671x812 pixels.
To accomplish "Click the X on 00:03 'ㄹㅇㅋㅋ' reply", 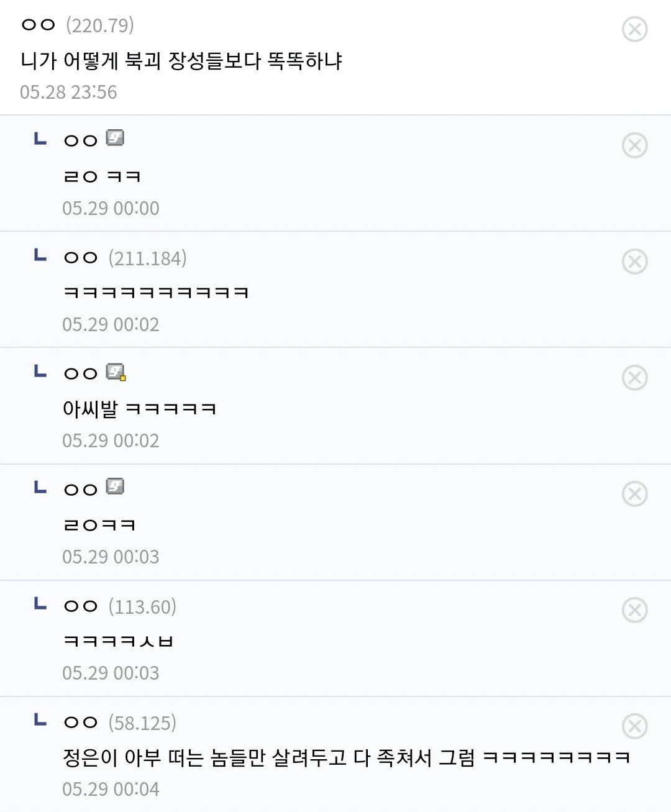I will (x=634, y=494).
